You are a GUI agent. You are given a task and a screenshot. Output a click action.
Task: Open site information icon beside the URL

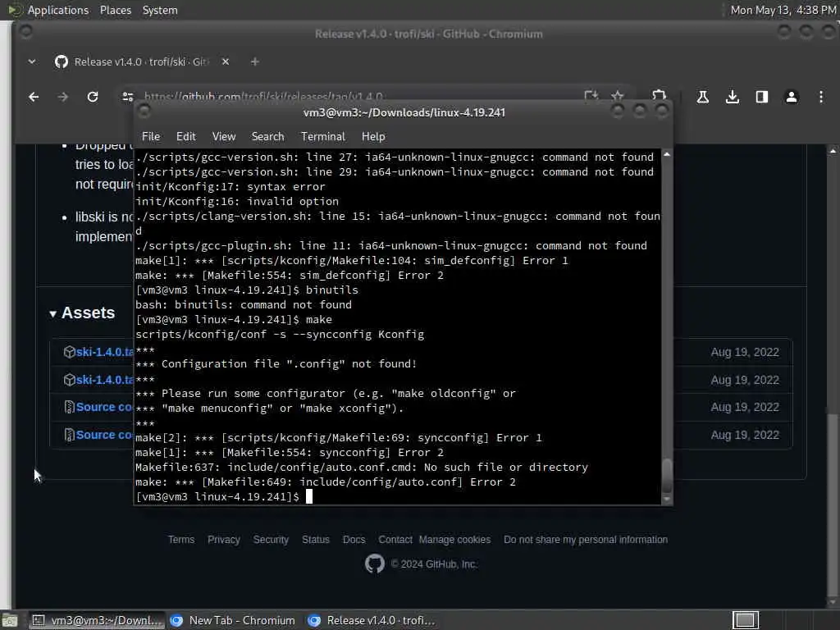click(128, 97)
